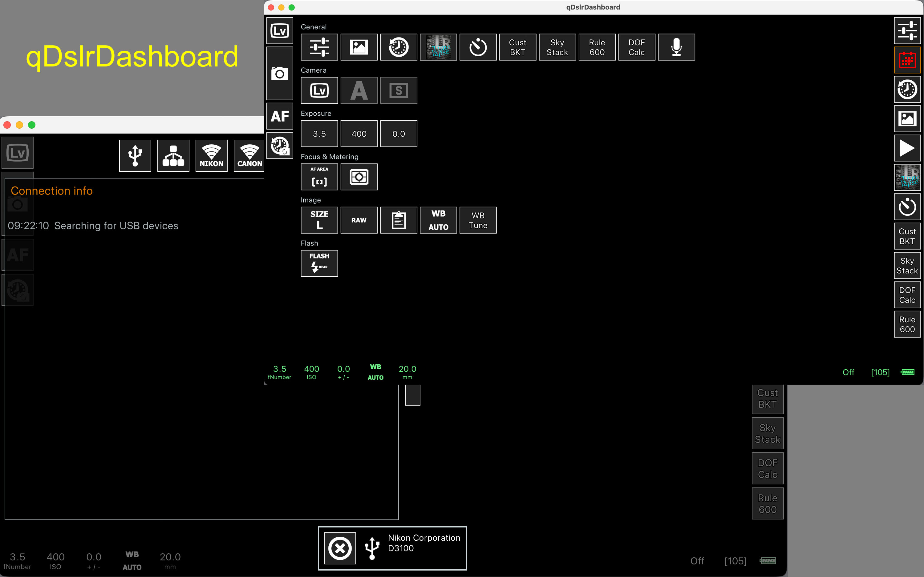Toggle rear flash mode button
The image size is (924, 577).
click(x=319, y=263)
